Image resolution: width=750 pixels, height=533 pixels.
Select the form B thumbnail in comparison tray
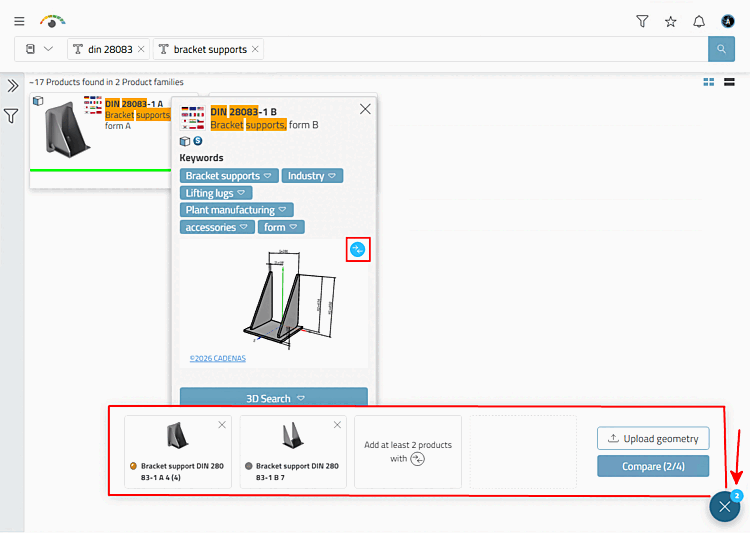coord(292,435)
